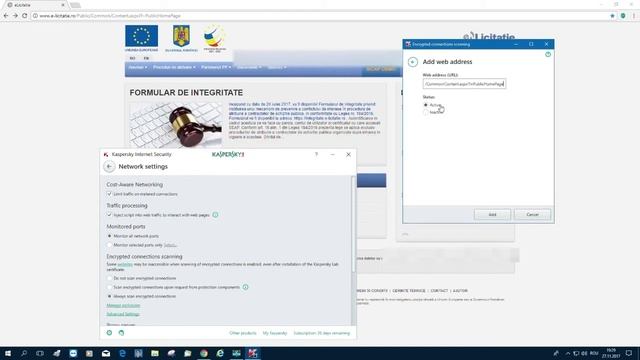Switch to Google Chrome on taskbar
Image resolution: width=640 pixels, height=360 pixels.
pyautogui.click(x=204, y=353)
